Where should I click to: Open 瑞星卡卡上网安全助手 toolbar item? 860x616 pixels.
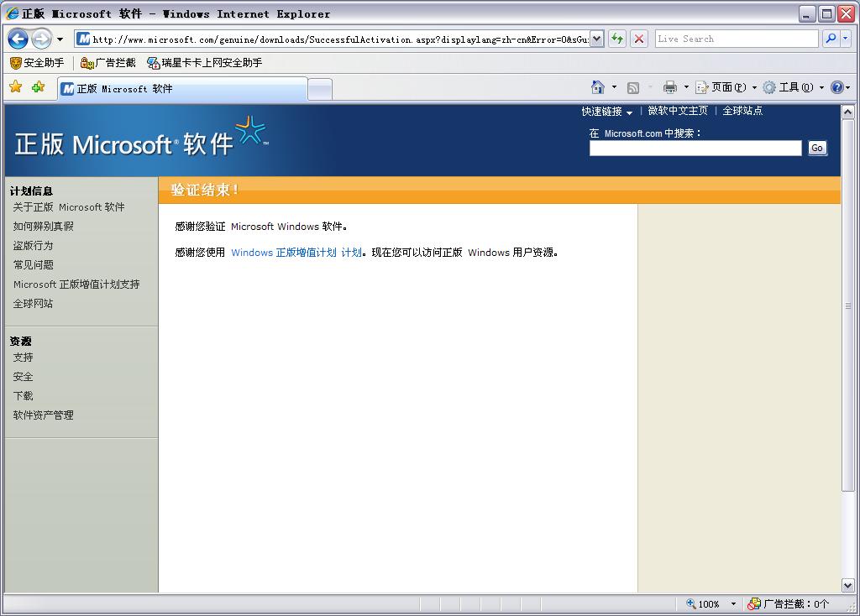tap(204, 63)
